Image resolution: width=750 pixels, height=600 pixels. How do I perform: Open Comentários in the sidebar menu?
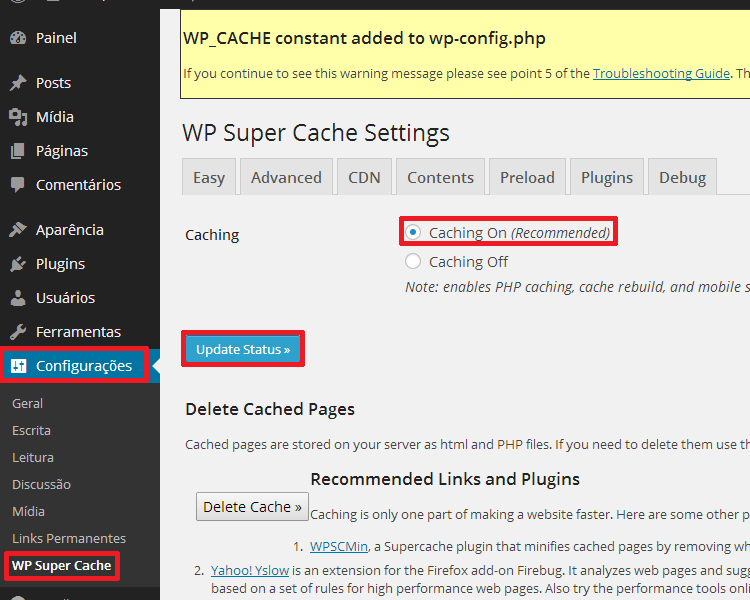click(80, 185)
